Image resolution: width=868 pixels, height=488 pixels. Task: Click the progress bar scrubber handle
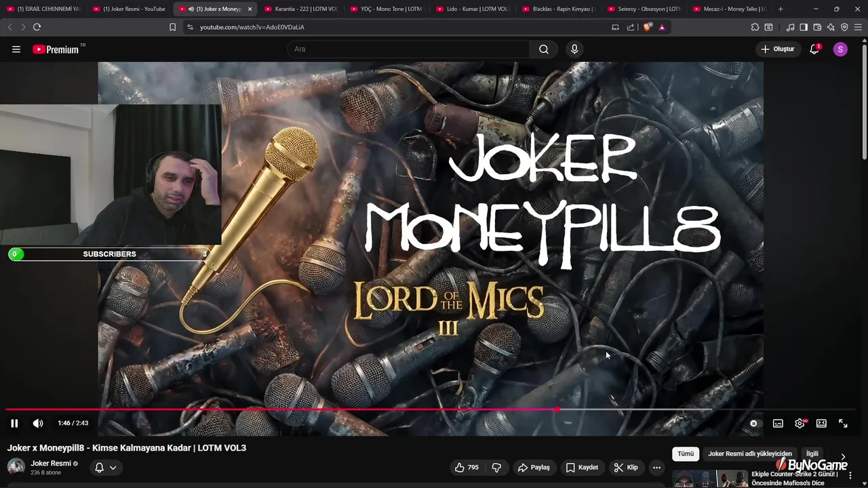tap(557, 409)
